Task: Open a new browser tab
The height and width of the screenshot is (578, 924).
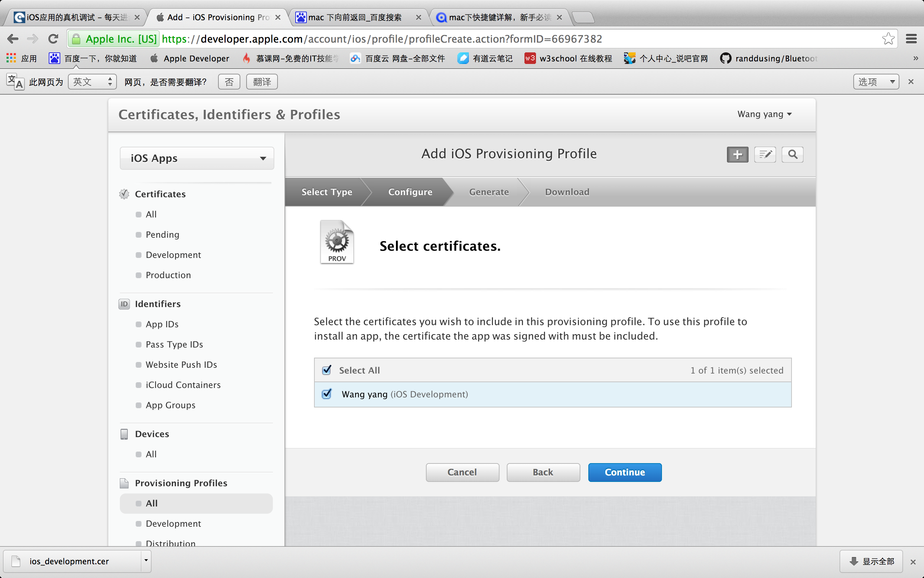Action: point(583,17)
